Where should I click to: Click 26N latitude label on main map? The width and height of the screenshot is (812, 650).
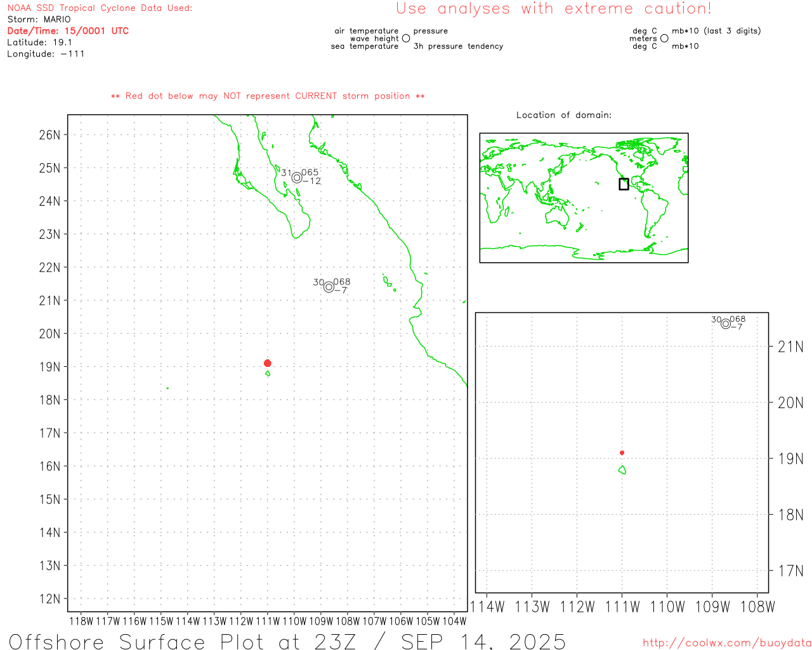point(50,135)
